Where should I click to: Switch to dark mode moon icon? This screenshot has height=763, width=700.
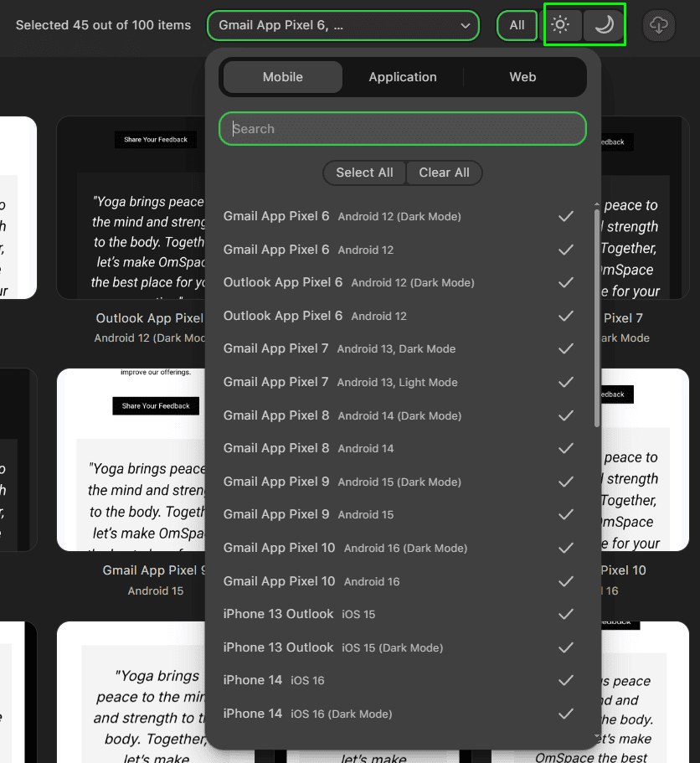click(x=605, y=25)
